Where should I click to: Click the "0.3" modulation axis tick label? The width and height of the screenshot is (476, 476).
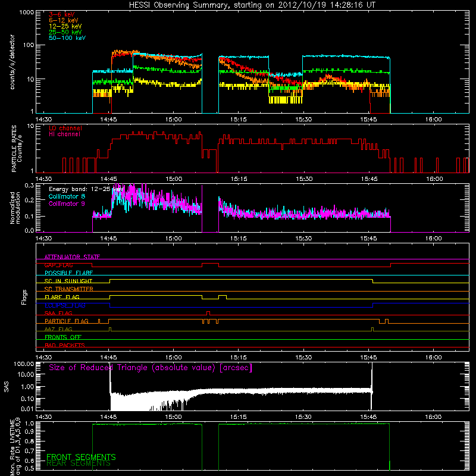point(29,185)
